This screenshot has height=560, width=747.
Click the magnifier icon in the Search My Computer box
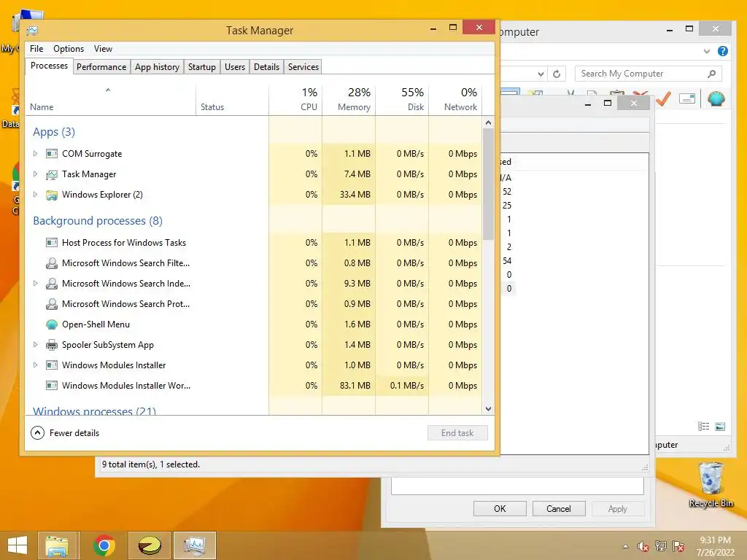pos(712,74)
